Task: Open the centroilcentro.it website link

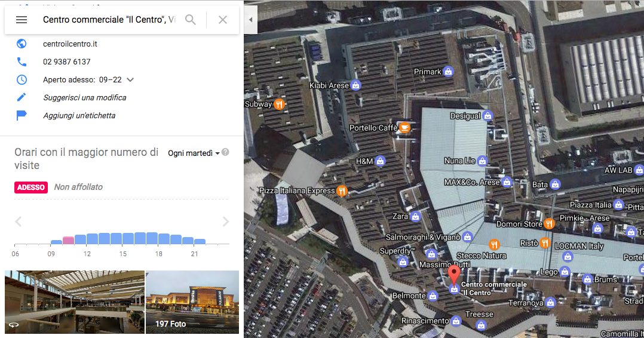Action: pyautogui.click(x=70, y=44)
